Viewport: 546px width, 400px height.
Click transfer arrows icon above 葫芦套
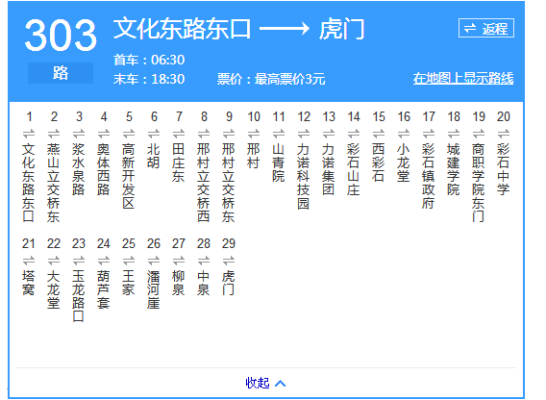click(x=104, y=260)
